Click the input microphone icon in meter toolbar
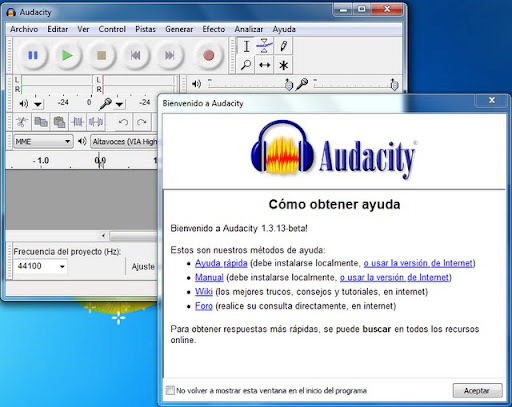The width and height of the screenshot is (512, 407). (105, 104)
